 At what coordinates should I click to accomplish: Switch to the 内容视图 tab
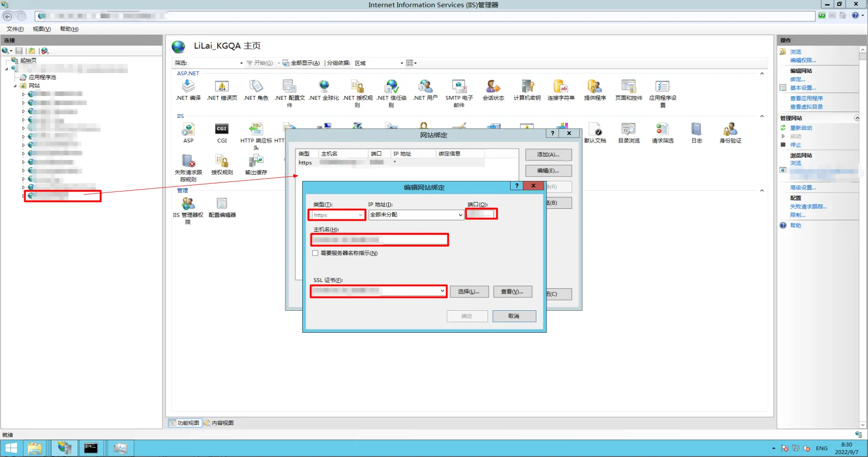tap(219, 423)
